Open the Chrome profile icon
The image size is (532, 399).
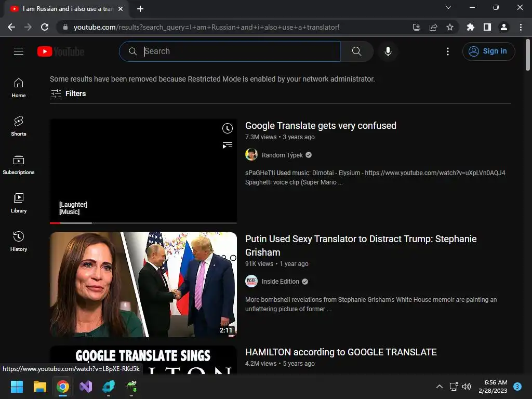tap(504, 27)
